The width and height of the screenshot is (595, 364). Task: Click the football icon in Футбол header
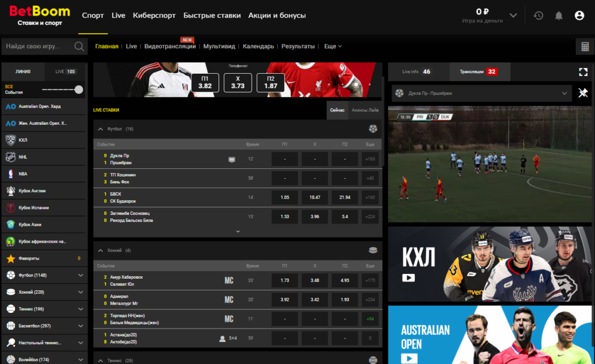373,129
